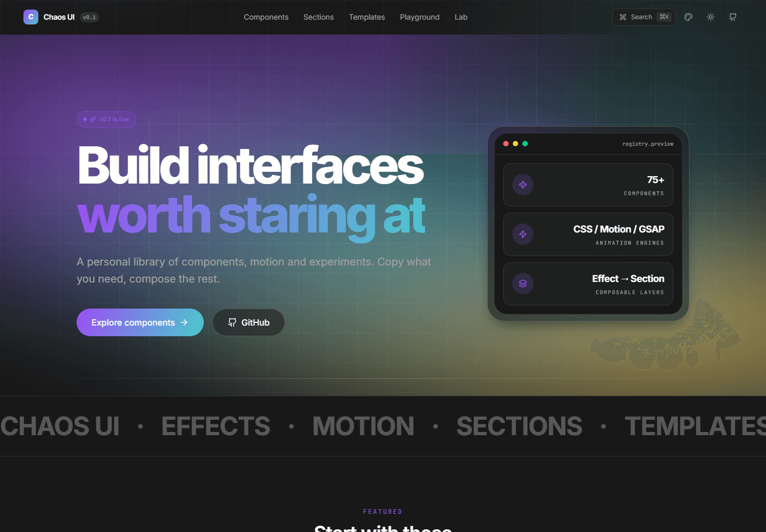Click SECTIONS in marquee strip

[519, 426]
